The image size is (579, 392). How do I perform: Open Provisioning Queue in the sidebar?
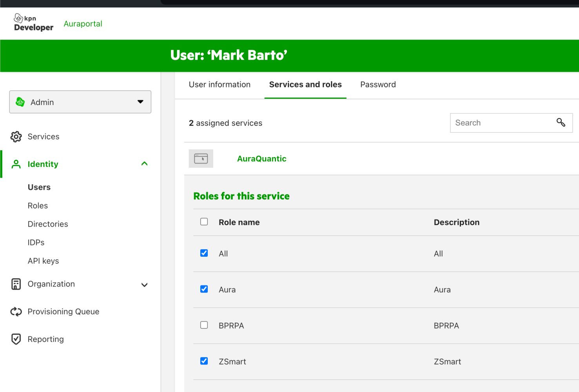[x=64, y=312]
